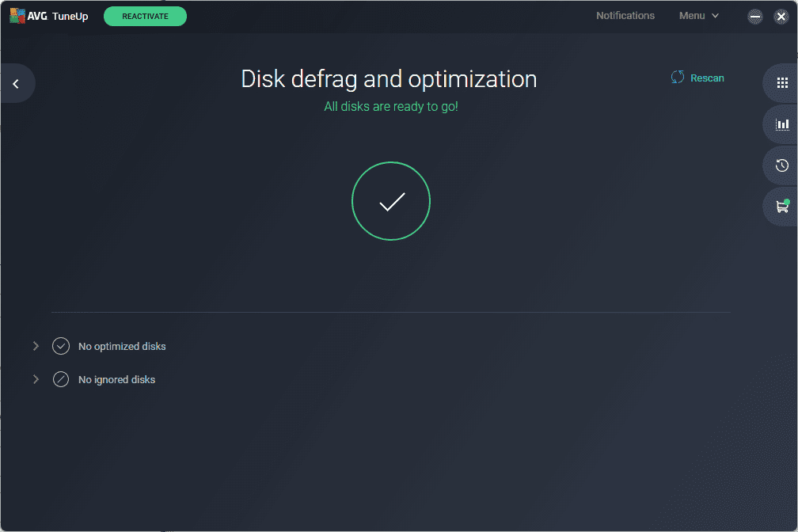
Task: Open the statistics bar chart icon
Action: pyautogui.click(x=782, y=124)
